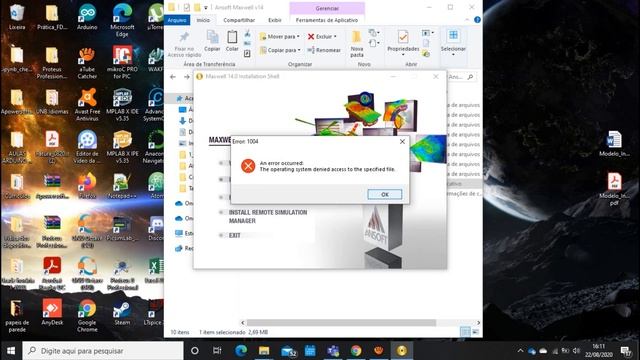Viewport: 640px width, 360px height.
Task: Click the Explorer forward navigation arrow
Action: pyautogui.click(x=187, y=77)
